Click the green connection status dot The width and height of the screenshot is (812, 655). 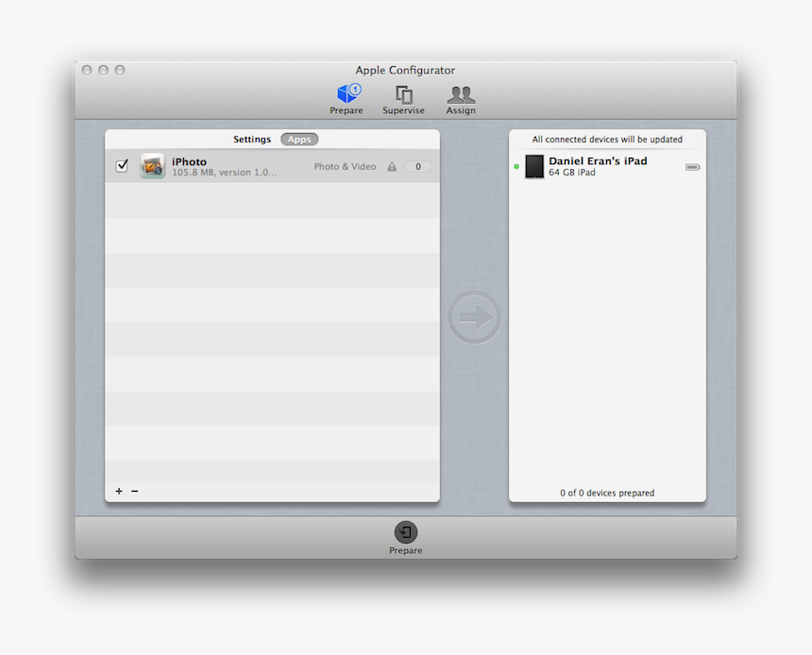point(516,167)
